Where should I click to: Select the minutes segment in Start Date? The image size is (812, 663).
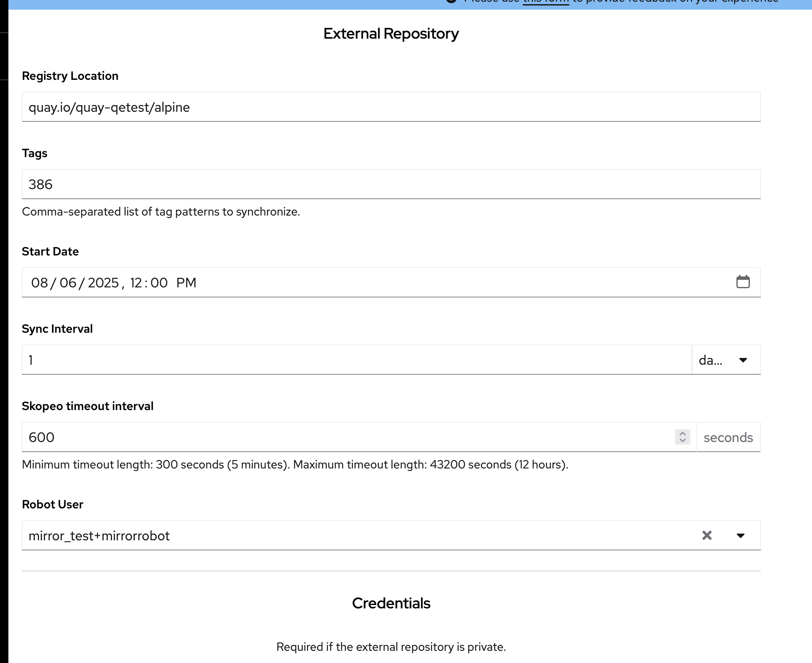pos(159,283)
